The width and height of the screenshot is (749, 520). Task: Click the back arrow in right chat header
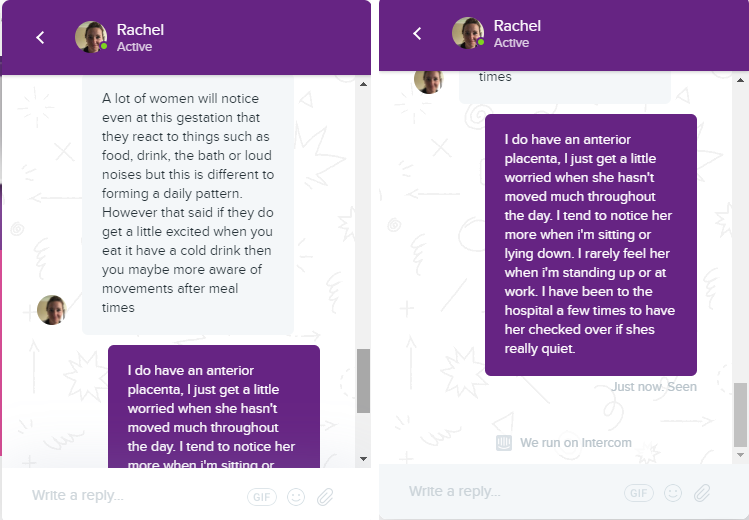[x=417, y=34]
